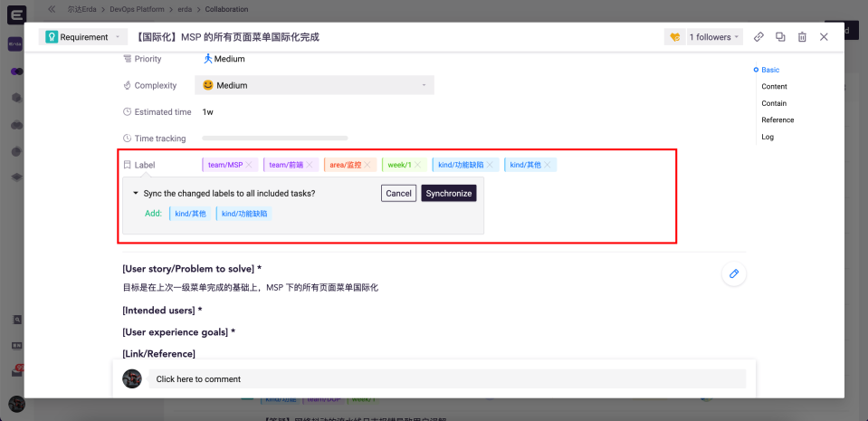Remove the area/监控 label
The width and height of the screenshot is (868, 421).
tap(367, 165)
